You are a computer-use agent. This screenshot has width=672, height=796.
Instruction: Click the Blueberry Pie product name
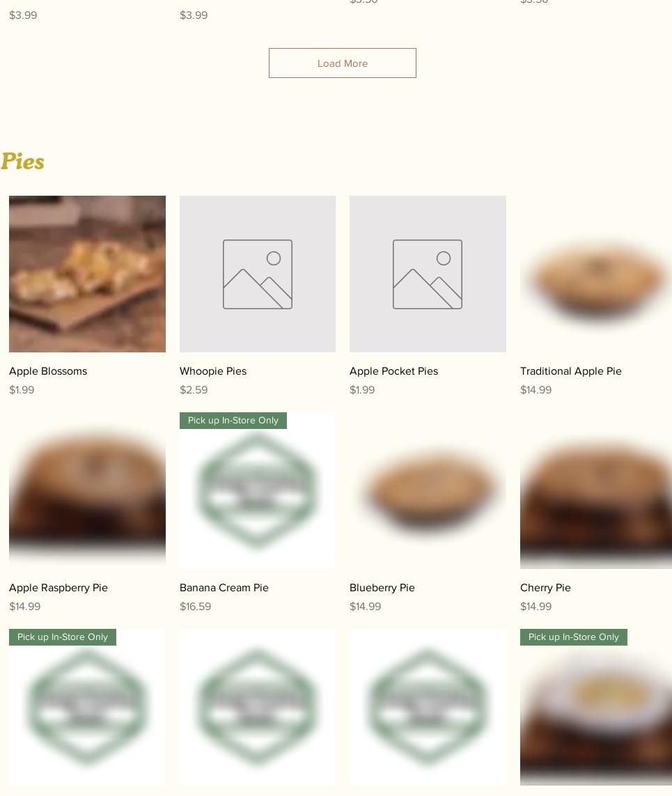(x=382, y=588)
